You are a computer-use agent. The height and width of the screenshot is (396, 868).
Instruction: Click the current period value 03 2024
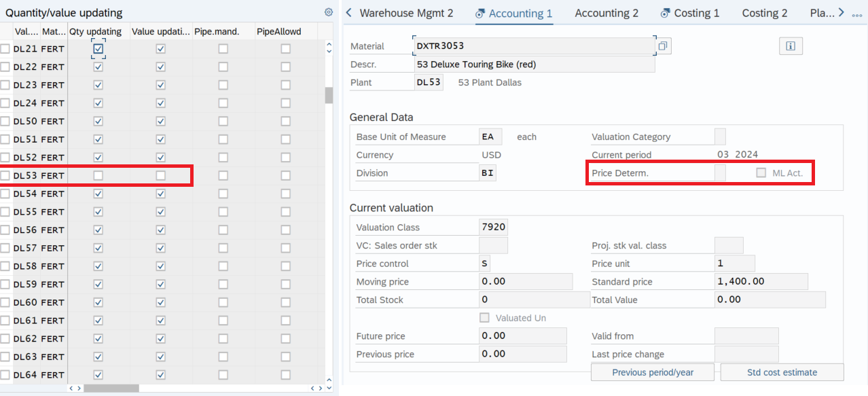[x=738, y=155]
